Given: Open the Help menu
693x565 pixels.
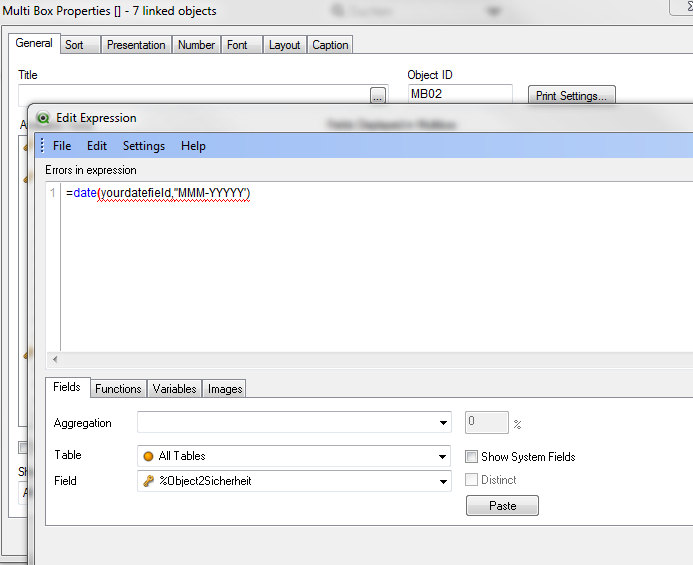Looking at the screenshot, I should pyautogui.click(x=193, y=146).
